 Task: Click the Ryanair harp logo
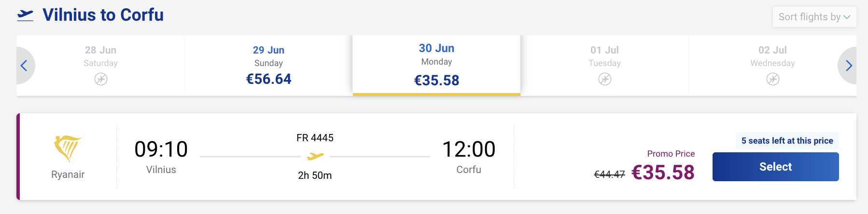pos(68,148)
